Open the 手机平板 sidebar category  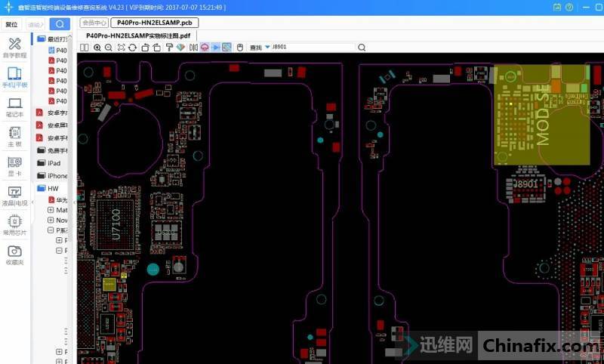tap(14, 78)
